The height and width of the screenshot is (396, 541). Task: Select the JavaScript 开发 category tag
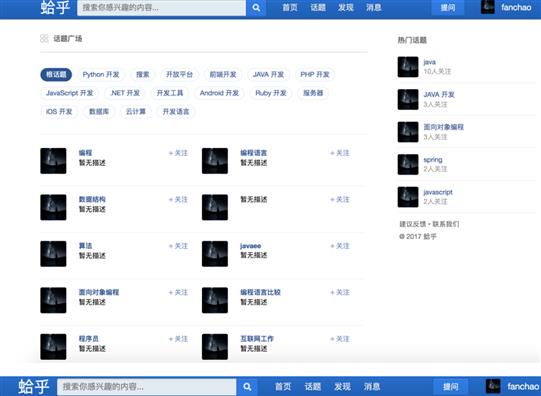click(70, 93)
